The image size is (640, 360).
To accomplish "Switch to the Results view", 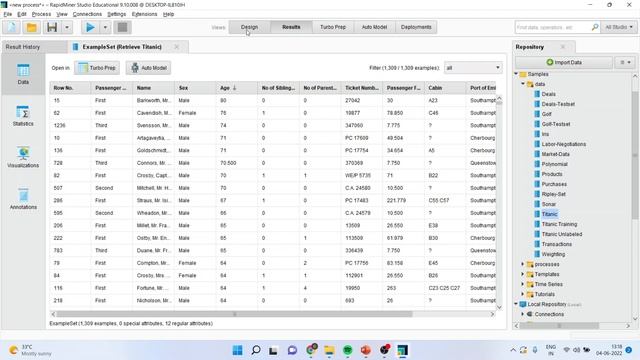I will pos(291,27).
